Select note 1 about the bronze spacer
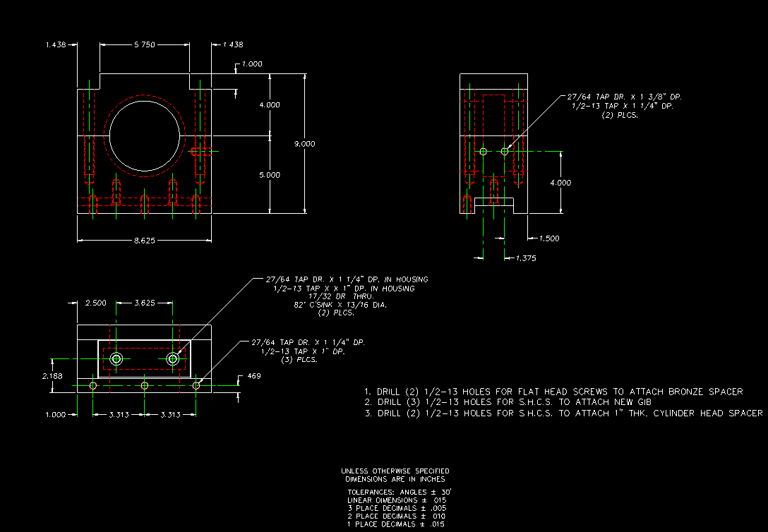 click(x=553, y=392)
